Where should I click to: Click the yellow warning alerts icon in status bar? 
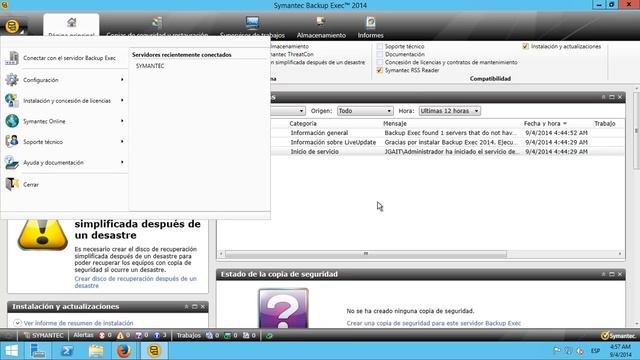(120, 336)
